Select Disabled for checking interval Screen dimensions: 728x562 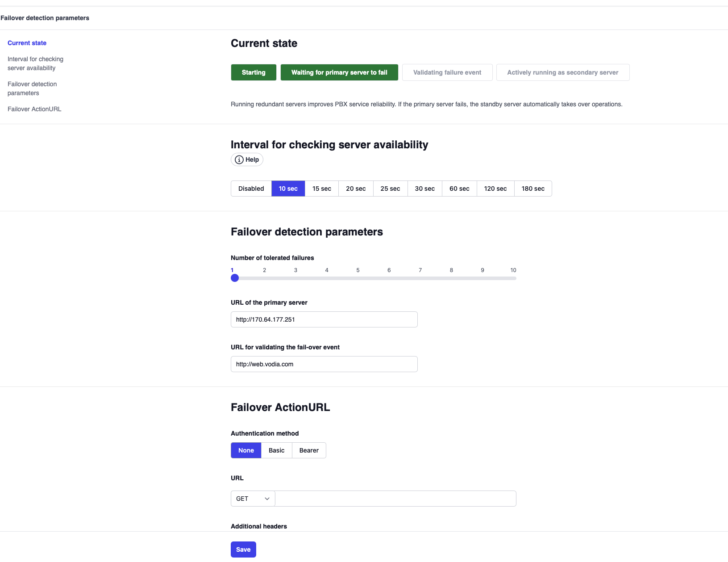click(x=251, y=189)
